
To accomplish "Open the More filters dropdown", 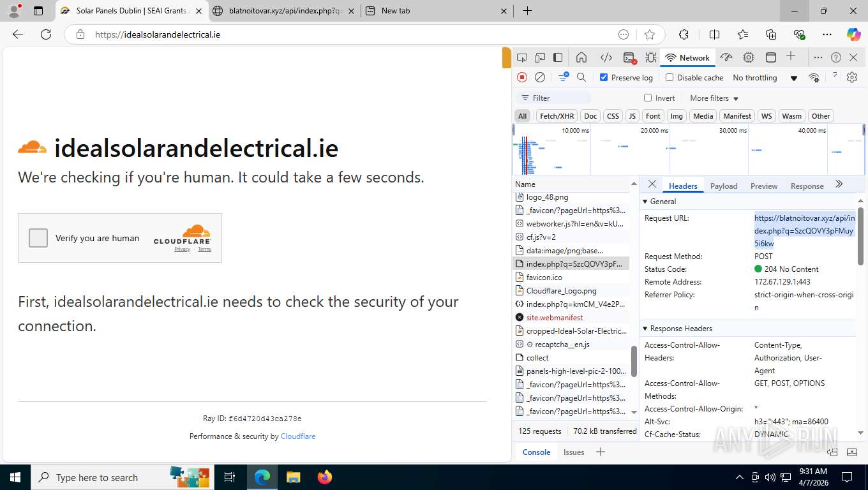I will click(x=714, y=98).
